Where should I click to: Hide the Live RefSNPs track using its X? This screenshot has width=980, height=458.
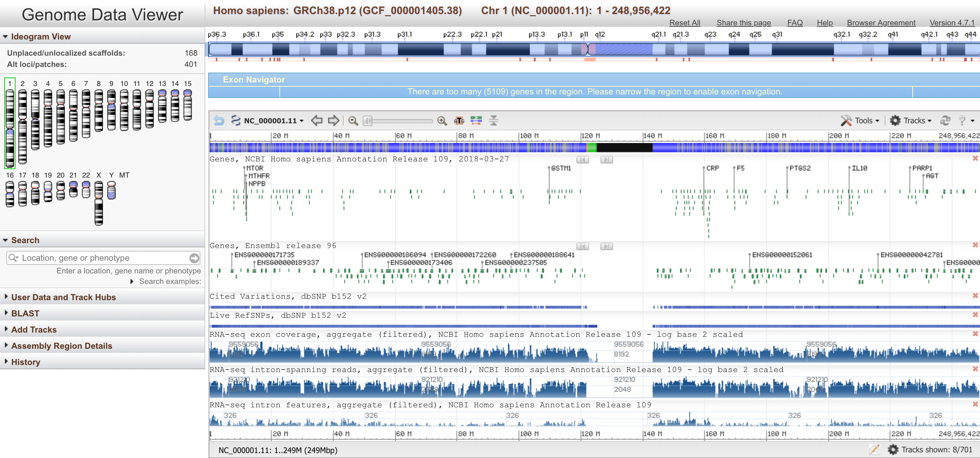pyautogui.click(x=975, y=315)
